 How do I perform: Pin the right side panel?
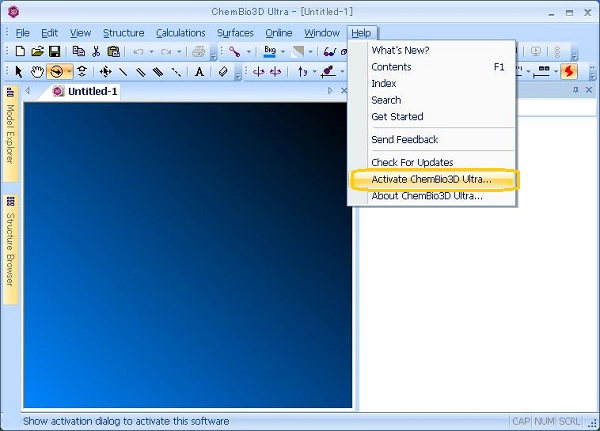(575, 90)
